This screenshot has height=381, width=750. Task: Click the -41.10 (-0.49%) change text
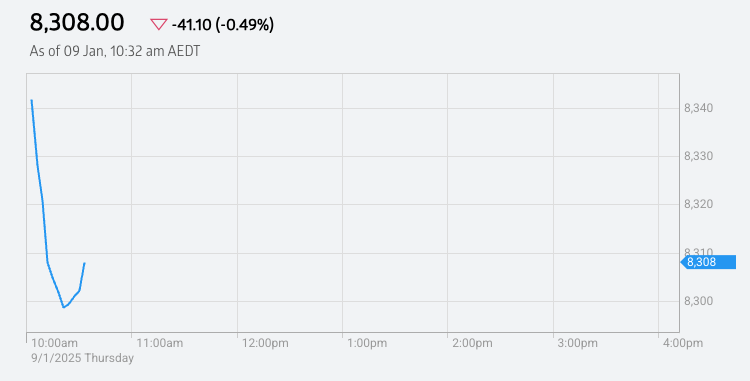[223, 24]
